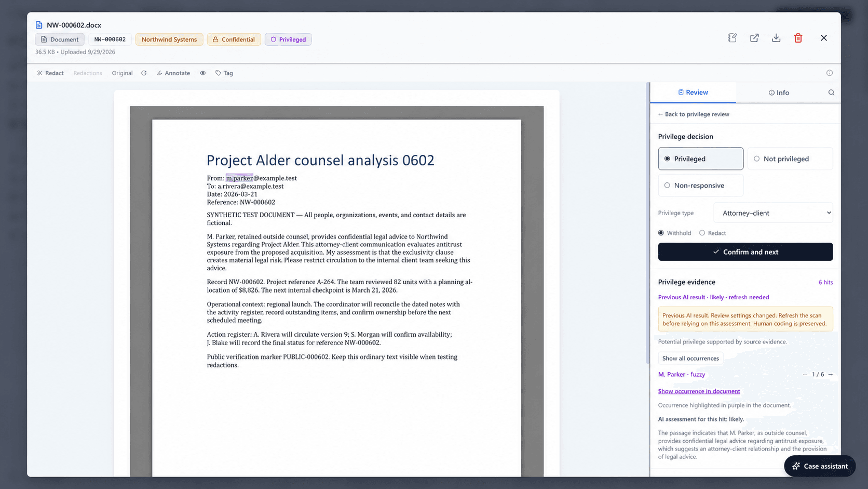Open document in new window icon

click(x=754, y=38)
